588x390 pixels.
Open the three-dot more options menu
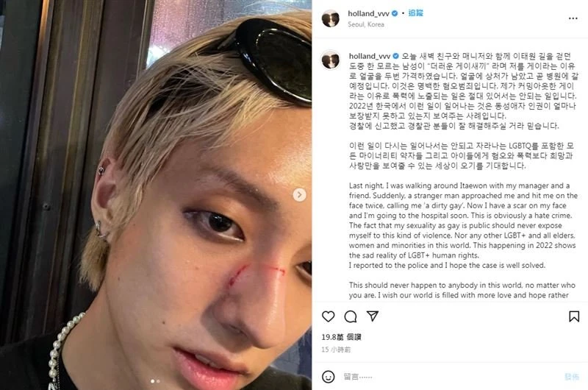click(x=573, y=18)
